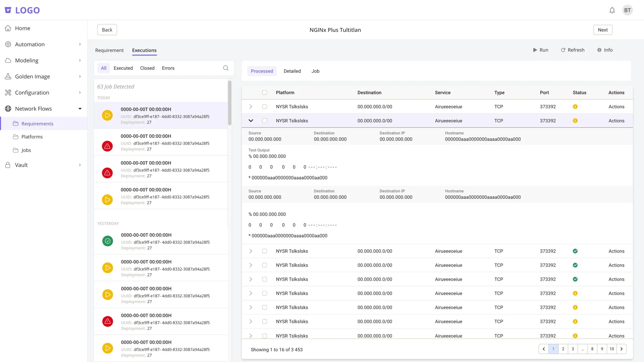Click the Refresh circular arrow icon
Viewport: 644px width, 362px height.
pos(563,50)
